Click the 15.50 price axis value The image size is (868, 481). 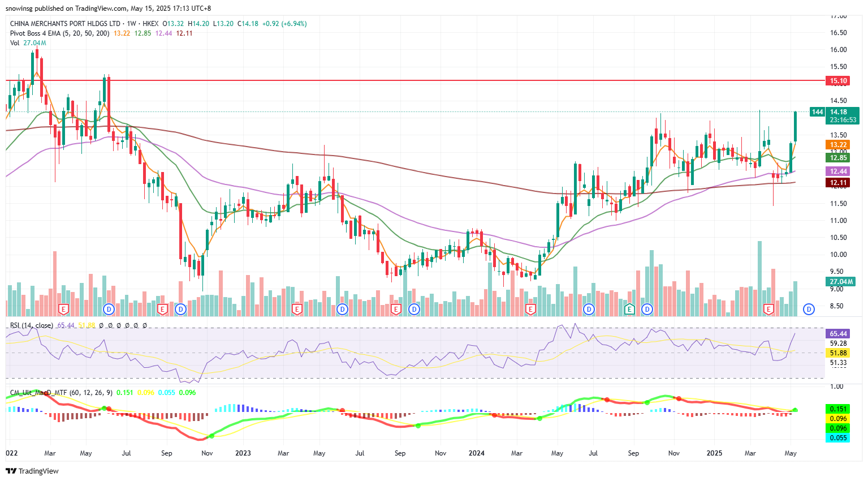pyautogui.click(x=838, y=67)
